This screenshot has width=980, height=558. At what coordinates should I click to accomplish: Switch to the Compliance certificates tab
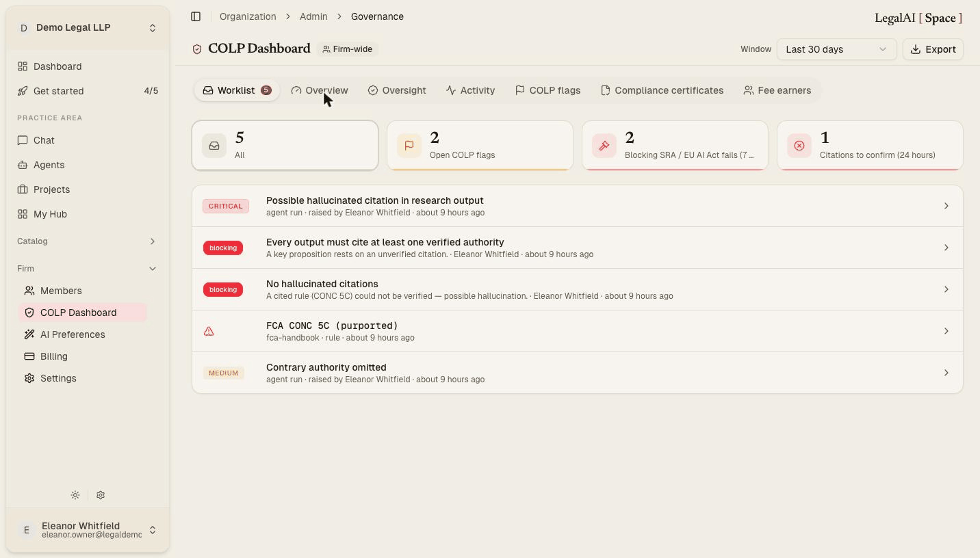[662, 90]
